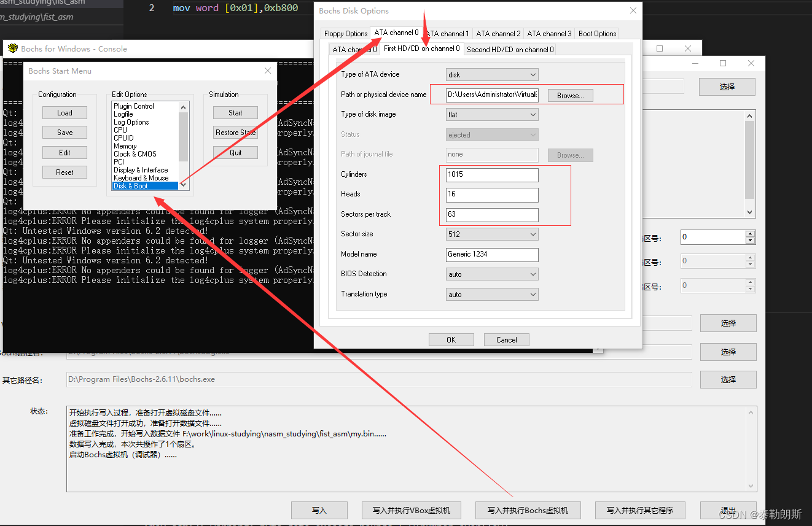Image resolution: width=812 pixels, height=526 pixels.
Task: Click the Sectors per track field
Action: pos(492,214)
